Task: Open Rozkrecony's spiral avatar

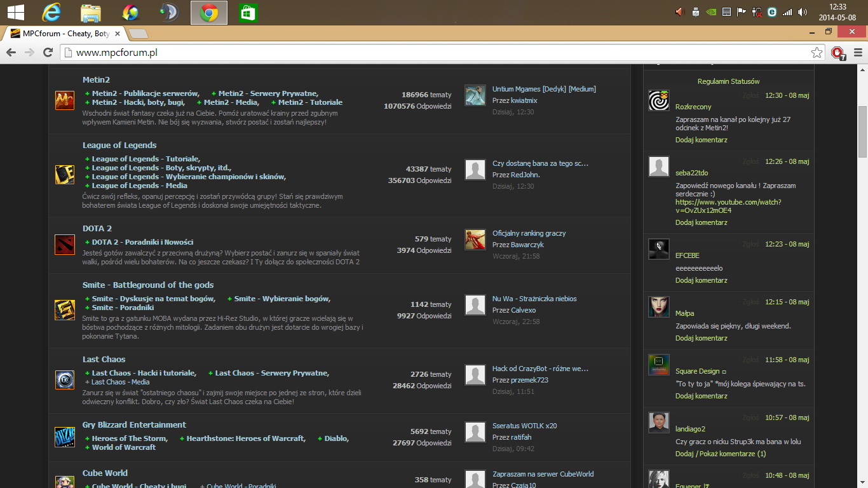Action: [x=659, y=100]
